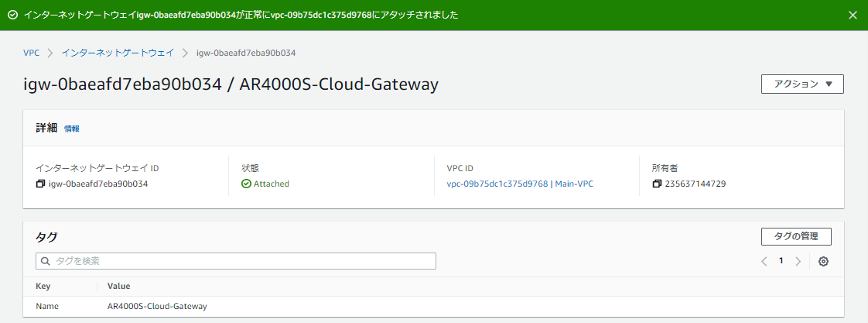This screenshot has width=868, height=323.
Task: Sort tags by Key column header
Action: point(43,287)
